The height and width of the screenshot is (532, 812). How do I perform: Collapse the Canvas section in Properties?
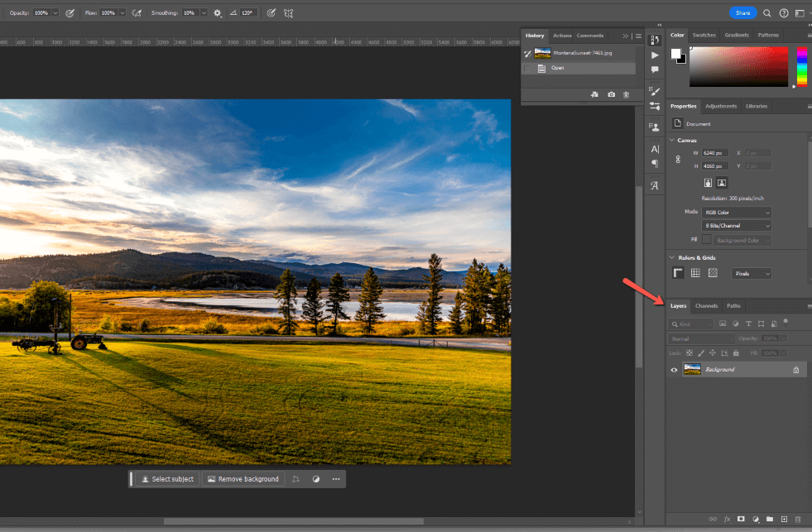click(671, 140)
